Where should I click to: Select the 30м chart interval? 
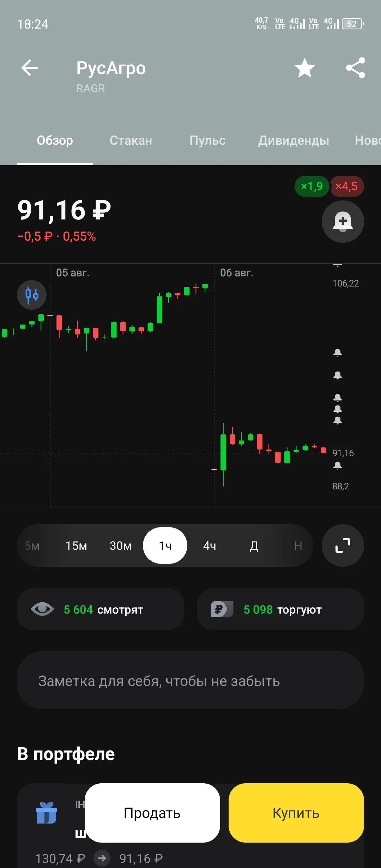click(121, 546)
